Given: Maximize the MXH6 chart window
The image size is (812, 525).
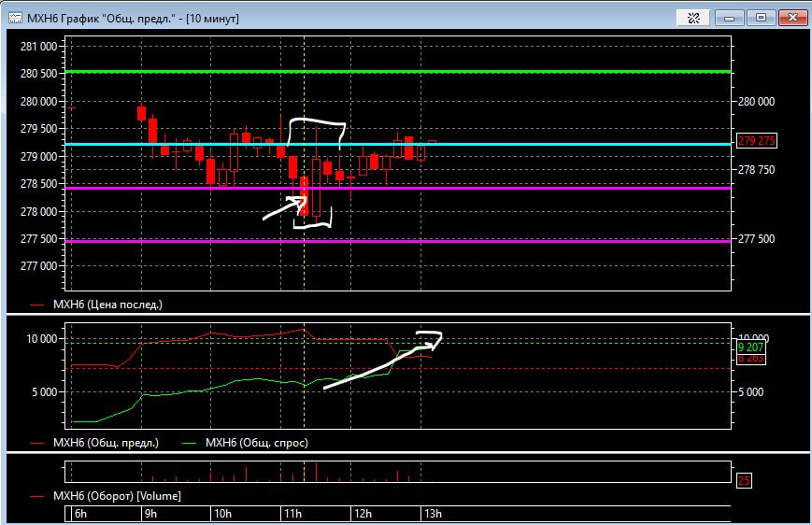Looking at the screenshot, I should tap(761, 16).
